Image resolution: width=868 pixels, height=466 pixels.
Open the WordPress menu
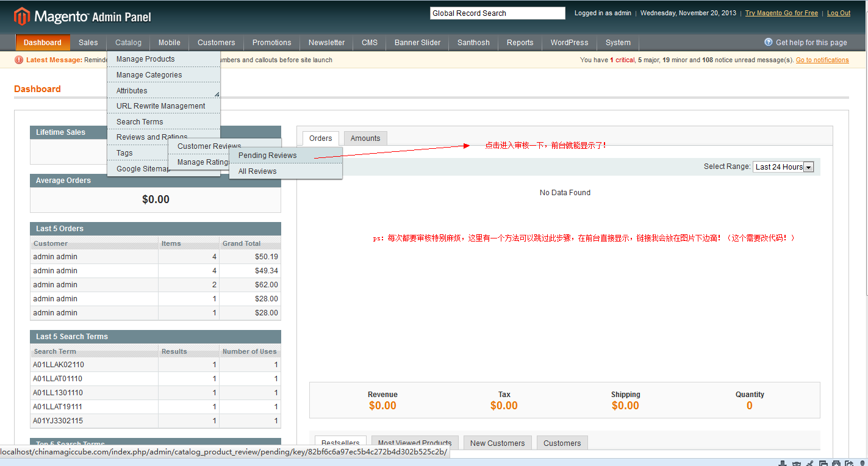[x=570, y=43]
